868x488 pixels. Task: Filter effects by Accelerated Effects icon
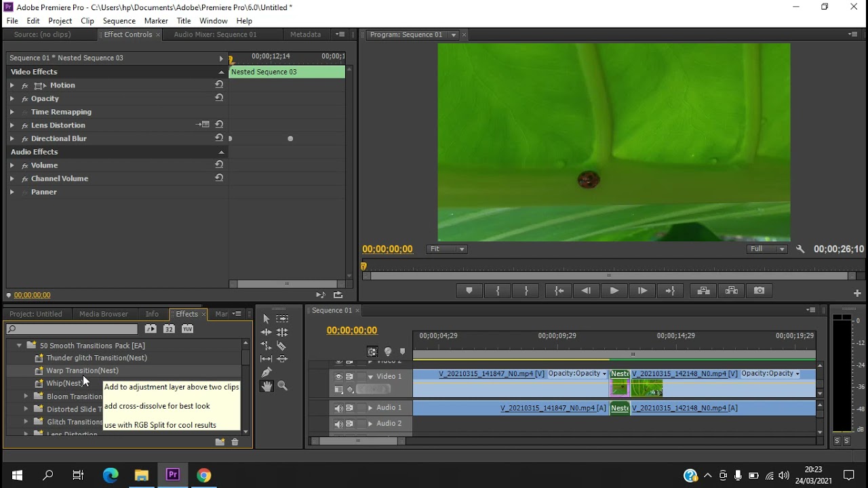pyautogui.click(x=151, y=329)
